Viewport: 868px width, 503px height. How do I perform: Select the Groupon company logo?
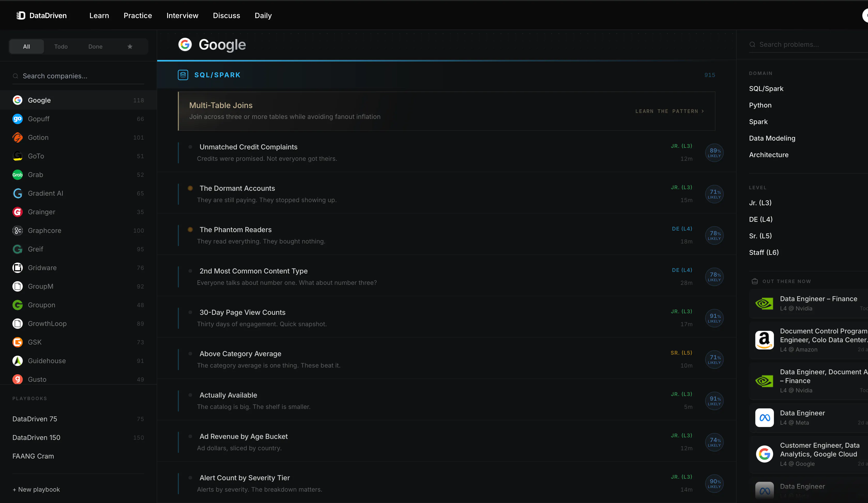click(x=18, y=305)
